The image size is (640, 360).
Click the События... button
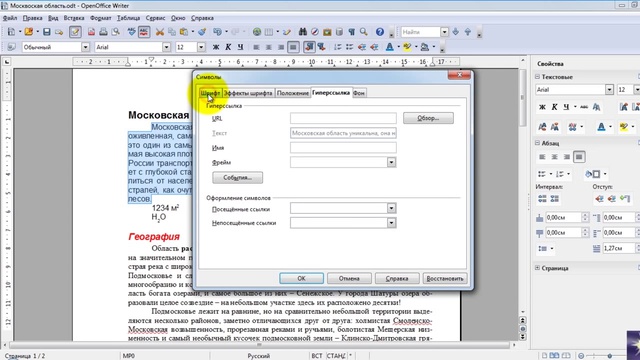[x=238, y=178]
